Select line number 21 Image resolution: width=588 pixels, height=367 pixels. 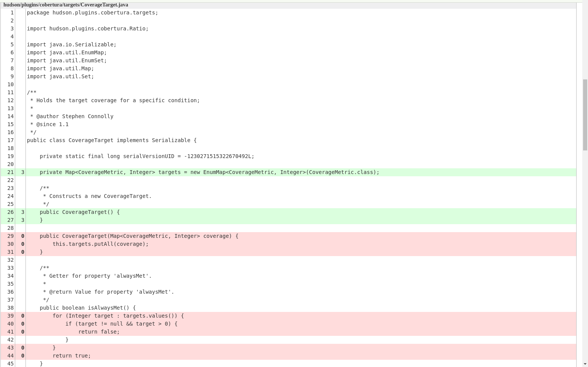pyautogui.click(x=10, y=172)
